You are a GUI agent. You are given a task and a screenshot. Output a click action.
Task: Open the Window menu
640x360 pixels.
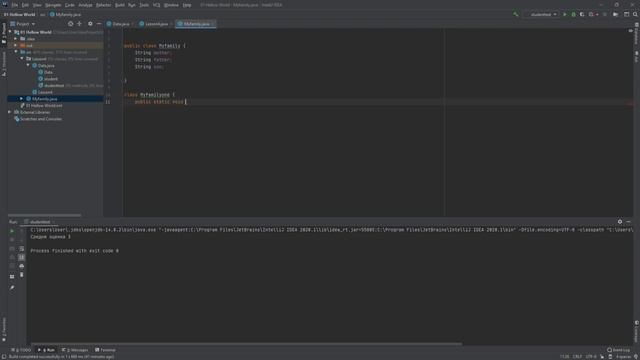[x=171, y=5]
